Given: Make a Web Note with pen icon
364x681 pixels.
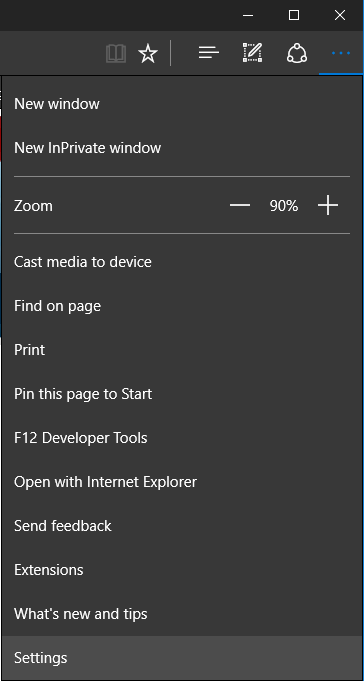Looking at the screenshot, I should click(x=252, y=53).
